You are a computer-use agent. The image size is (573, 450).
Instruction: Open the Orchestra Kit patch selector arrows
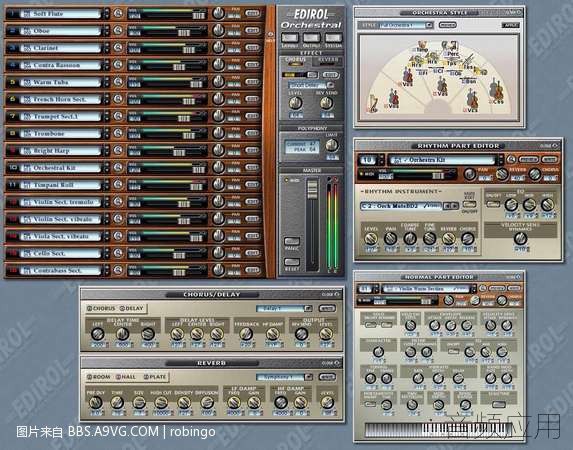click(501, 160)
